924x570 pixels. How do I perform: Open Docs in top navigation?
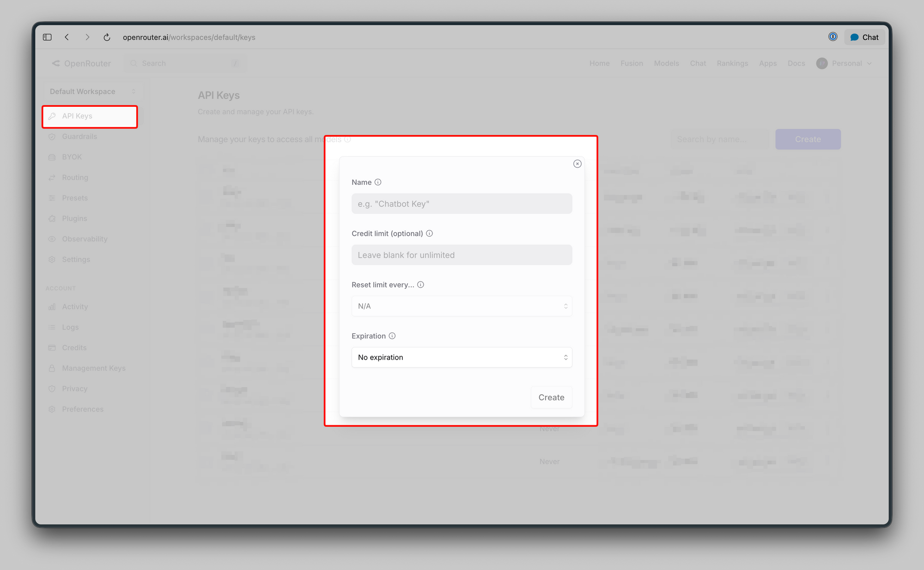796,63
